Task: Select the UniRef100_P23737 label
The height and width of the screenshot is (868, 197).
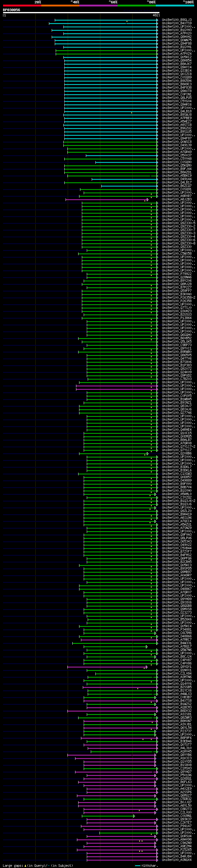Action: 176,731
